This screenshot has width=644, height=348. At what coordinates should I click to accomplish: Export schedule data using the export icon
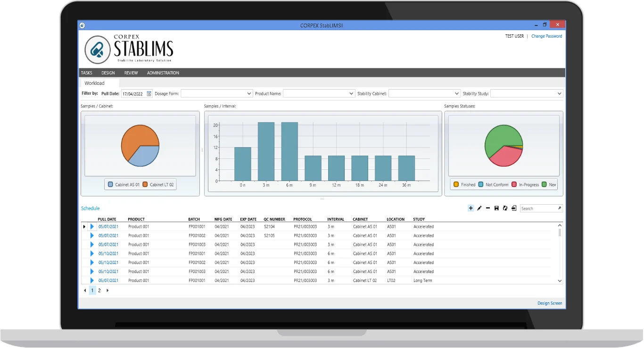point(514,208)
